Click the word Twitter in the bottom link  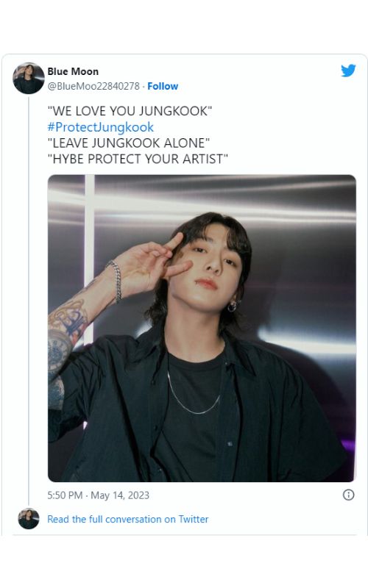click(x=193, y=520)
